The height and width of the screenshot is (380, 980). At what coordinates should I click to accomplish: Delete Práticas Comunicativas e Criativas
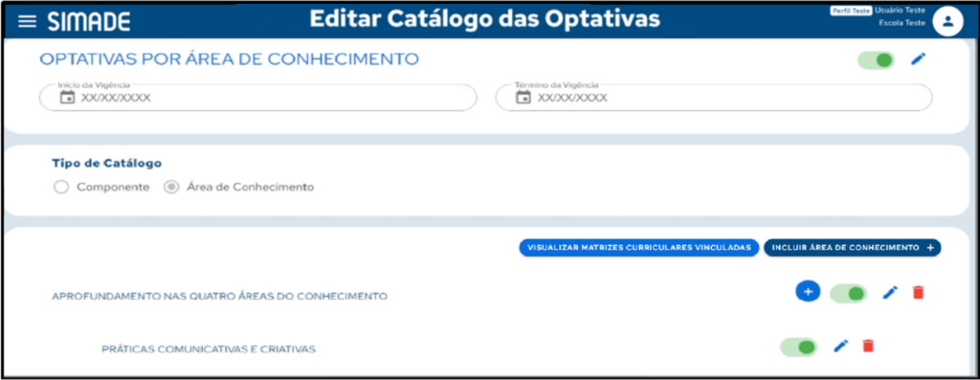[x=868, y=346]
